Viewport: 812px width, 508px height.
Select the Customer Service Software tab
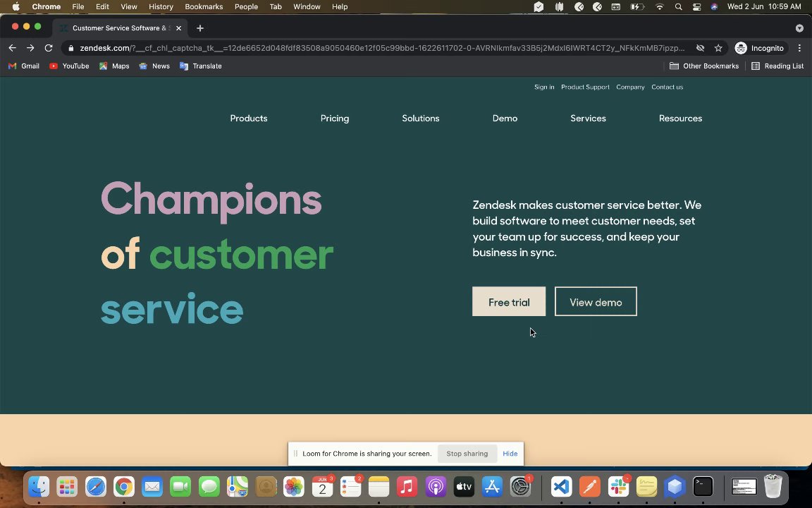[120, 28]
